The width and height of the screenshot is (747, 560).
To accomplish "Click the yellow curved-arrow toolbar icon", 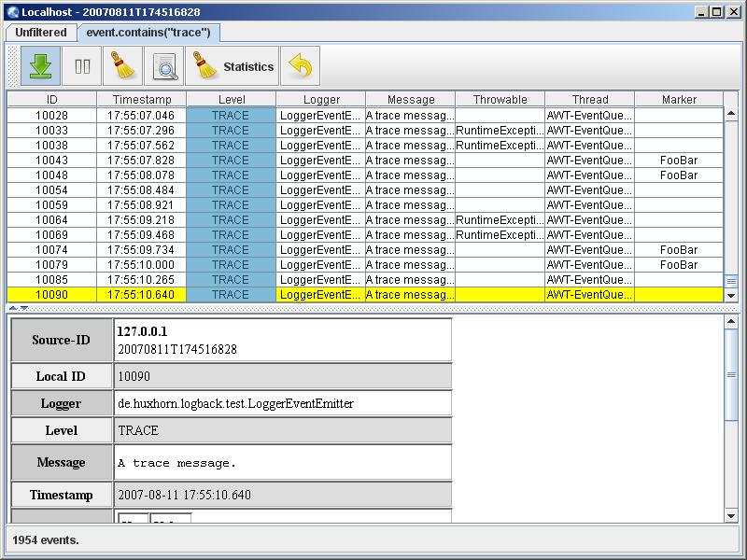I will point(300,66).
